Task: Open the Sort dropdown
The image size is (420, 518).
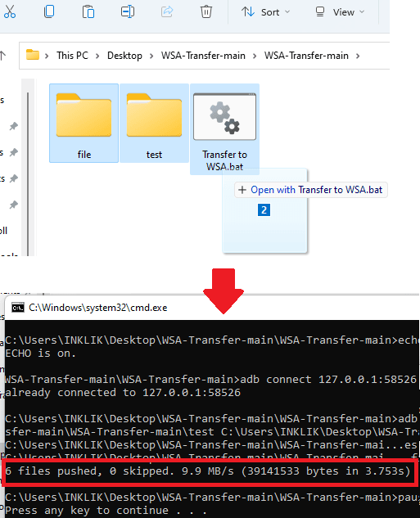Action: click(x=265, y=12)
